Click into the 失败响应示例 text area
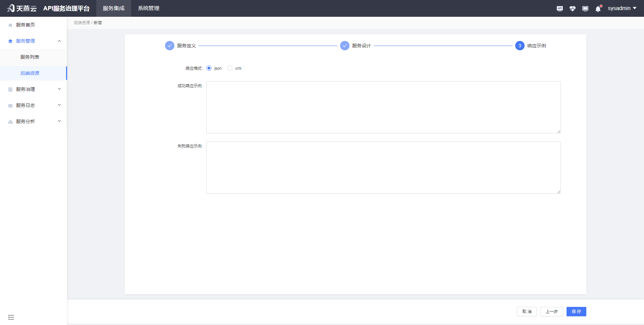 (383, 168)
